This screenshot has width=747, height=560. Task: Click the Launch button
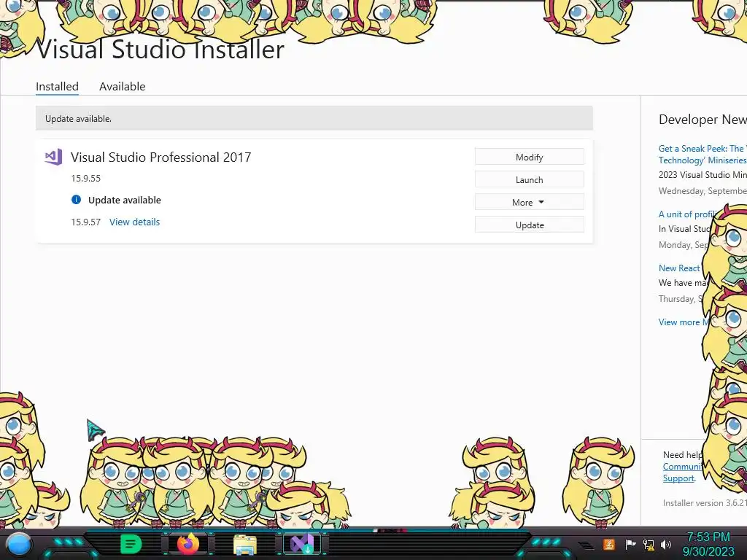[530, 179]
